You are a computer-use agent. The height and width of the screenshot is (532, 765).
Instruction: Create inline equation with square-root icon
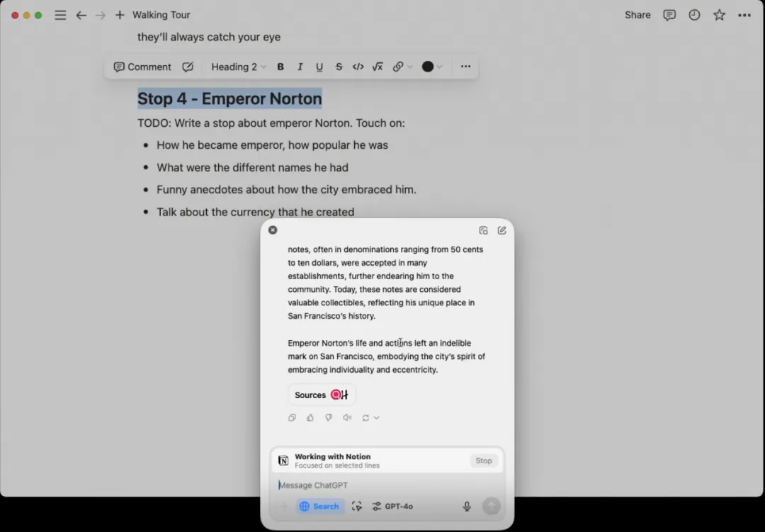378,67
